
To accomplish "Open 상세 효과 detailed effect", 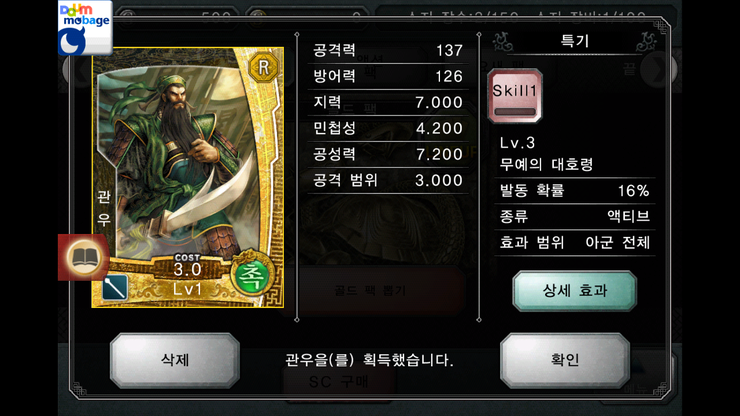I will 574,290.
